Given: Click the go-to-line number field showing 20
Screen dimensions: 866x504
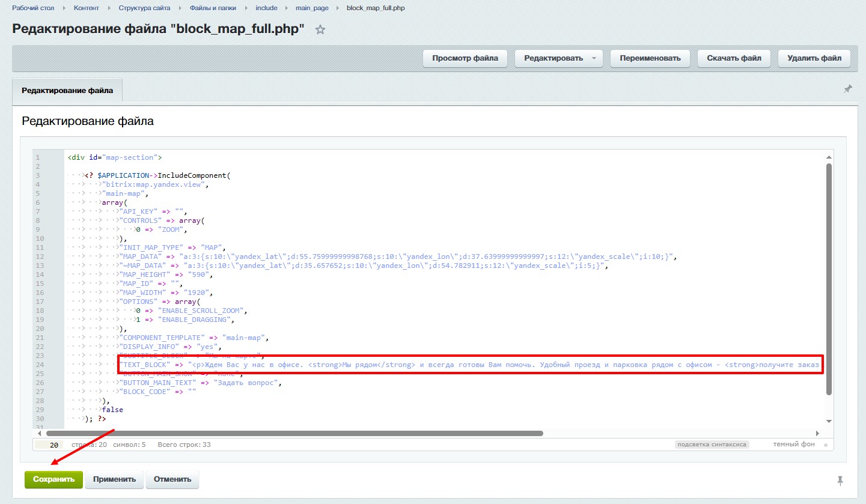Looking at the screenshot, I should tap(49, 445).
